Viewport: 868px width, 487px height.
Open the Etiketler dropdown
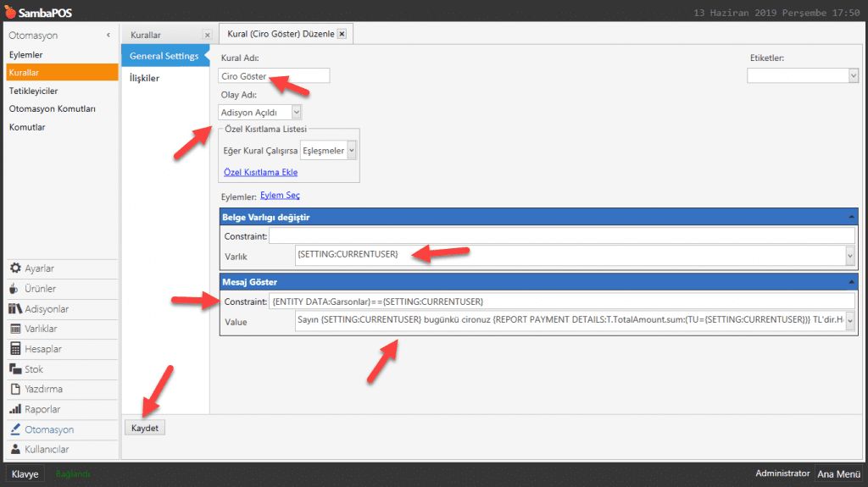point(853,76)
